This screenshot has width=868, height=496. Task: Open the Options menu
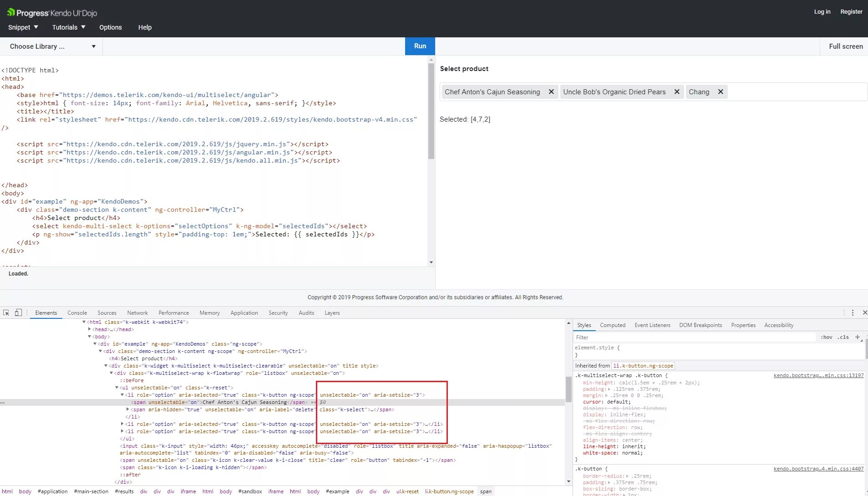click(x=111, y=27)
